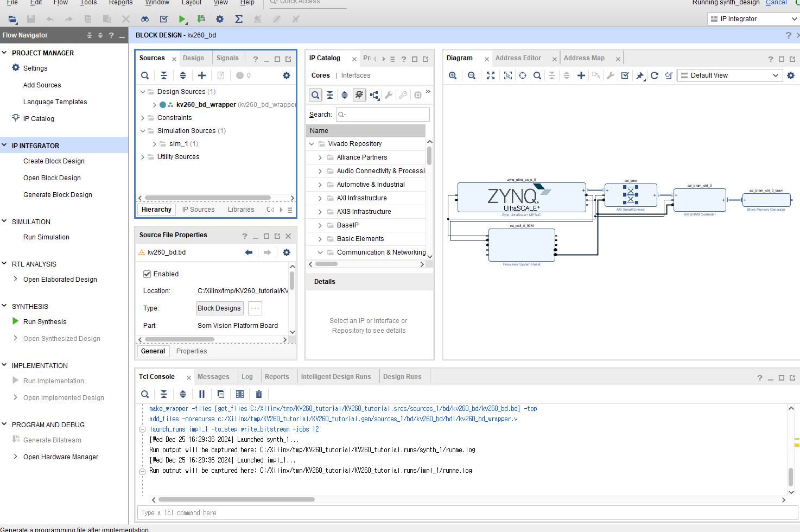Click Interfaces view in IP Catalog
Image resolution: width=800 pixels, height=532 pixels.
[x=355, y=75]
